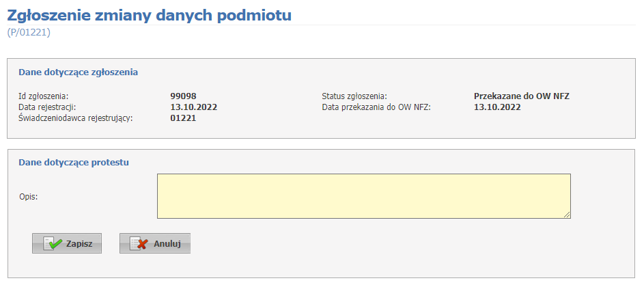Image resolution: width=644 pixels, height=285 pixels.
Task: Click the Dane dotyczące protestu section header
Action: [74, 163]
